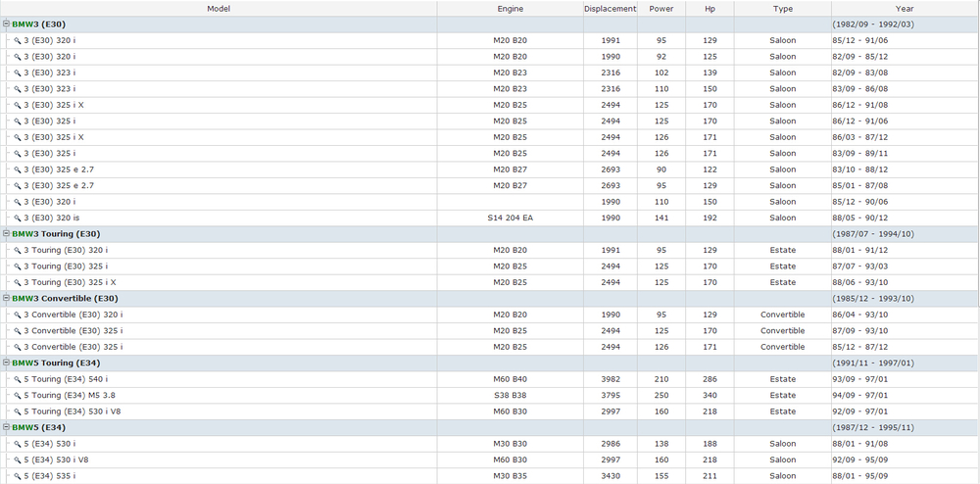
Task: Click the Engine column header
Action: [x=510, y=9]
